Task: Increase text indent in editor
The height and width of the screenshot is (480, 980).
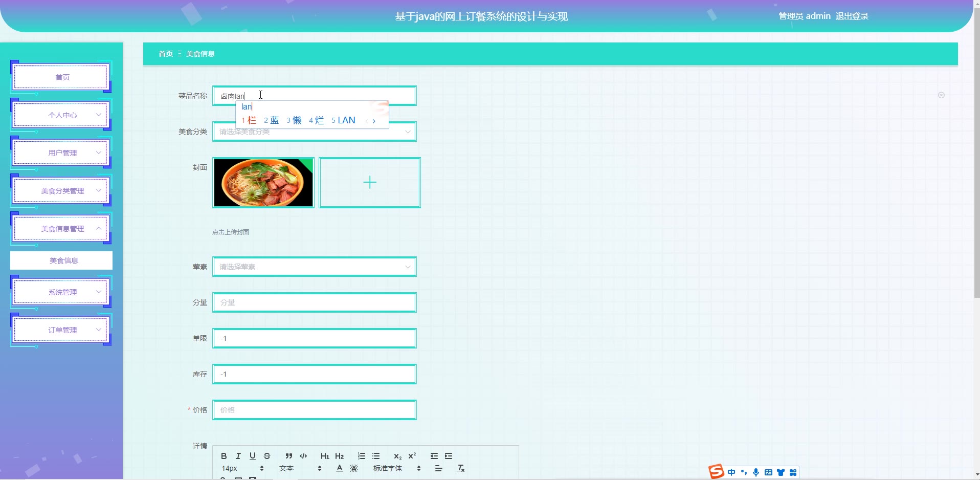Action: click(x=449, y=456)
